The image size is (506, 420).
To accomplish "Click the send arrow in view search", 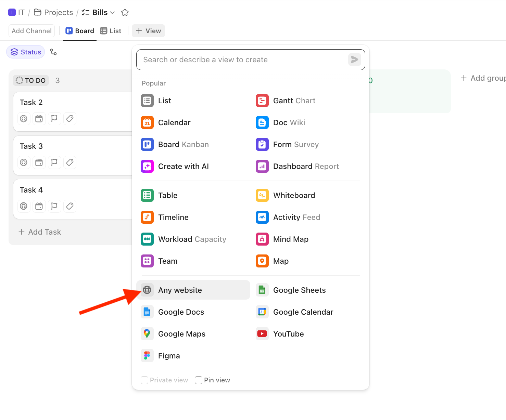I will click(x=355, y=60).
